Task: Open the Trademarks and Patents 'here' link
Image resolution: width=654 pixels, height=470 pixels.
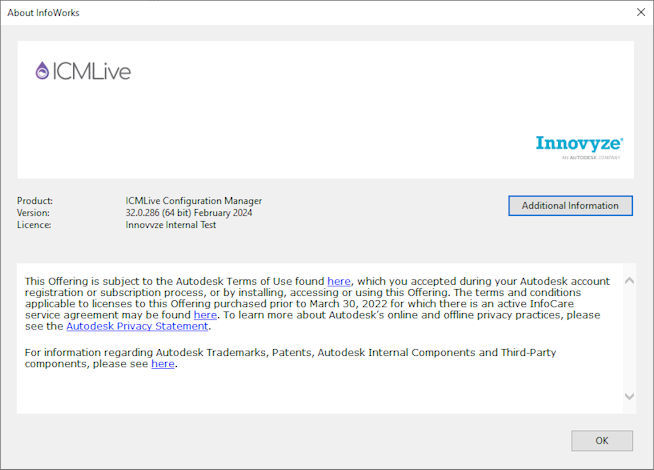Action: [163, 364]
